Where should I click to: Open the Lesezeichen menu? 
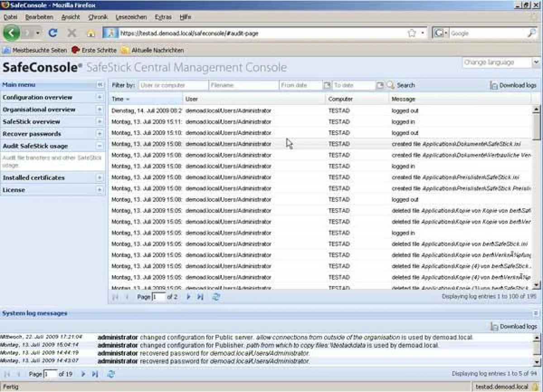pos(131,17)
